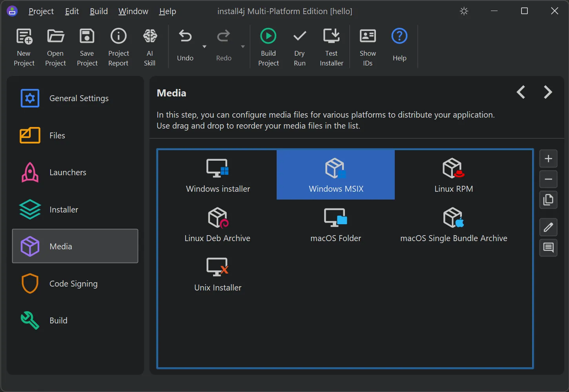The image size is (569, 392).
Task: Open Help with the question mark icon
Action: point(399,36)
